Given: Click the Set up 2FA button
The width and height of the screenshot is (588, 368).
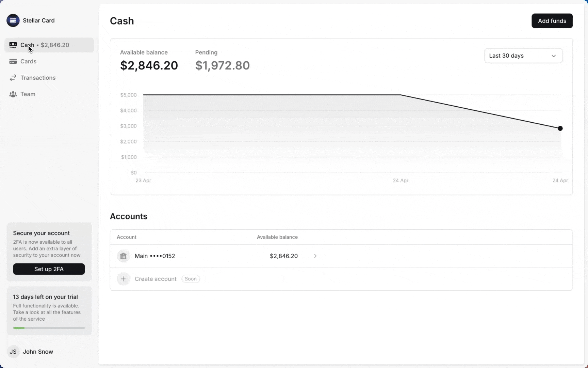Looking at the screenshot, I should [49, 269].
